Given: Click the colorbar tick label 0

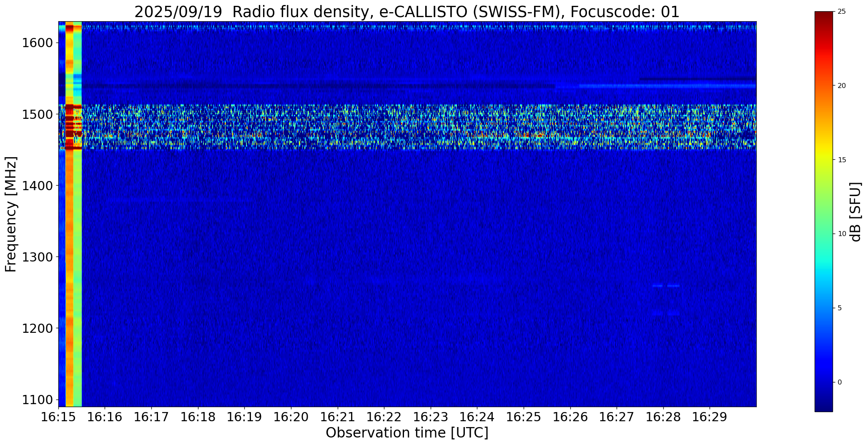Looking at the screenshot, I should coord(840,382).
